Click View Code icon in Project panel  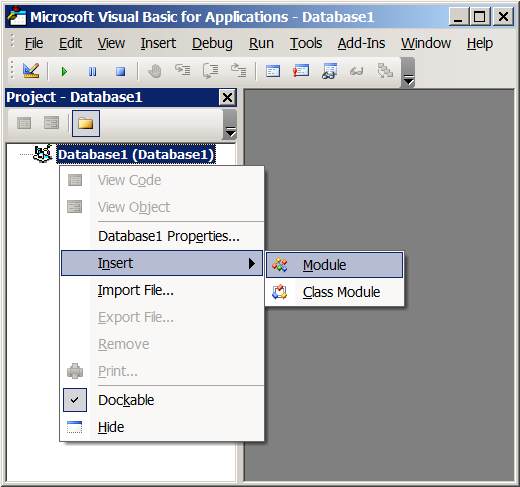pos(24,123)
